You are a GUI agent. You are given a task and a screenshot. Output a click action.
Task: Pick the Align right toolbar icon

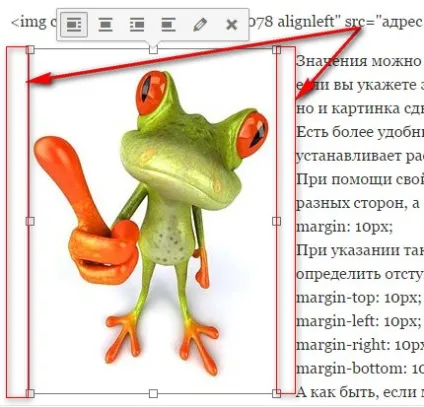tap(137, 25)
